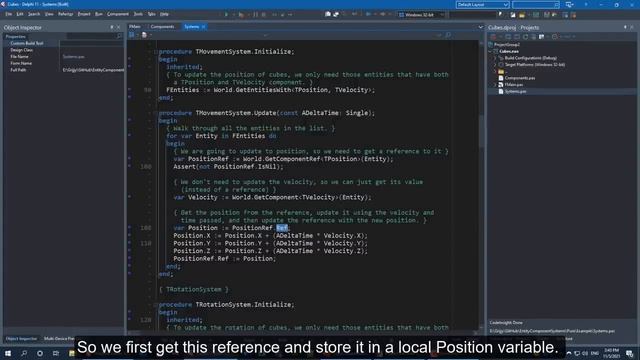Open the Project menu
Image resolution: width=640 pixels, height=360 pixels.
click(x=84, y=14)
